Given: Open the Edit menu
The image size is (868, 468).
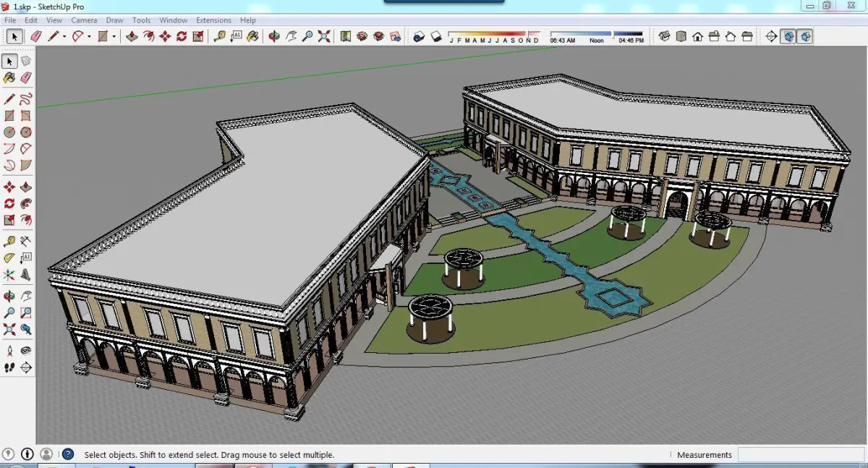Looking at the screenshot, I should click(x=31, y=20).
